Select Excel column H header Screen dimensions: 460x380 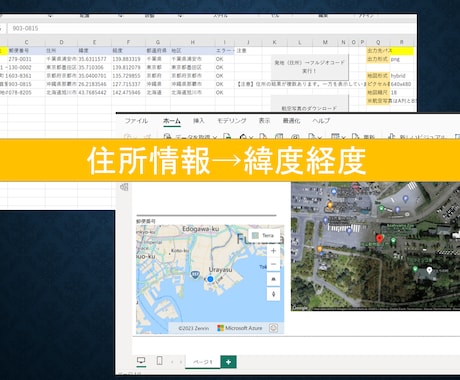tap(192, 42)
